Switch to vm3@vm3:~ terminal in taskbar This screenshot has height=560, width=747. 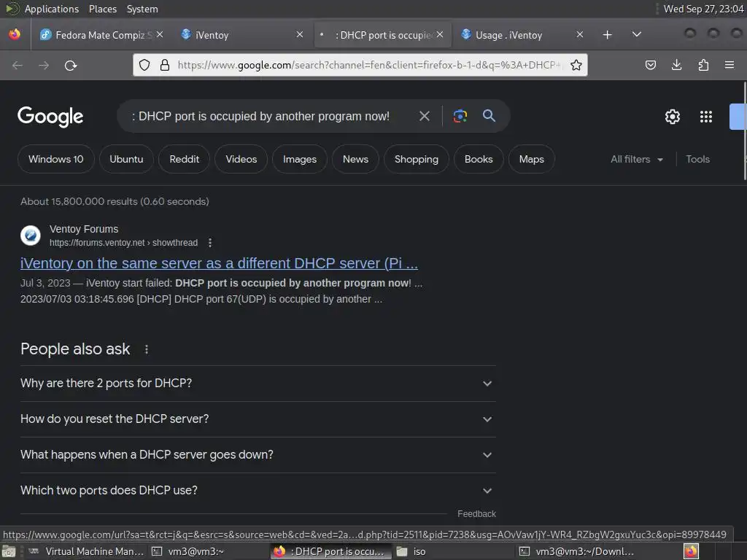pyautogui.click(x=188, y=551)
